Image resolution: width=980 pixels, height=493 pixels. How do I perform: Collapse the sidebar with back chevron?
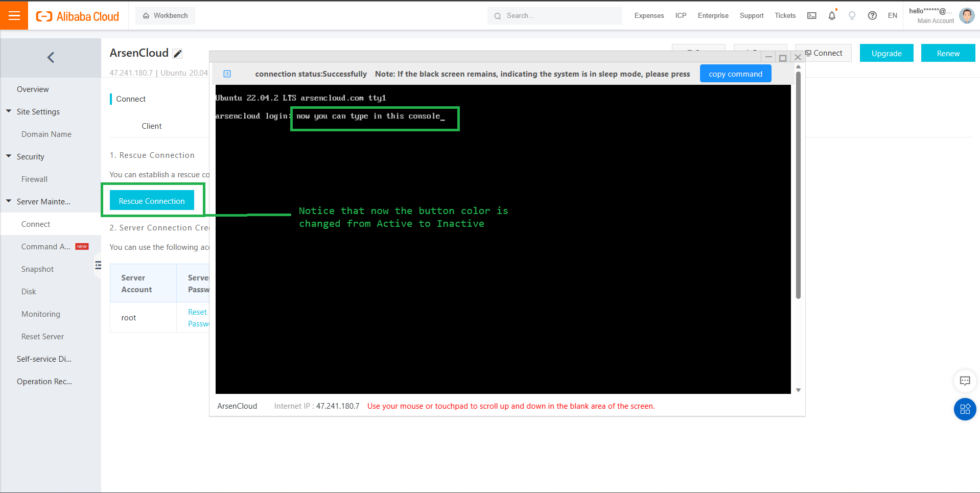pyautogui.click(x=51, y=57)
